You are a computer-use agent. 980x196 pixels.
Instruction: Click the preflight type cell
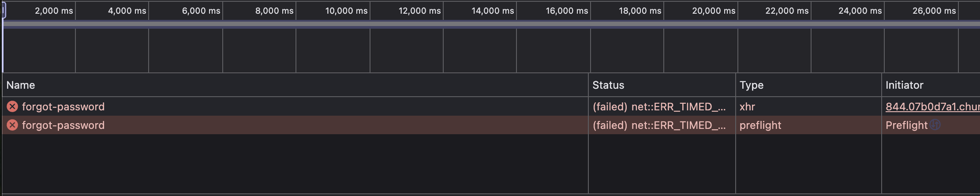point(760,125)
